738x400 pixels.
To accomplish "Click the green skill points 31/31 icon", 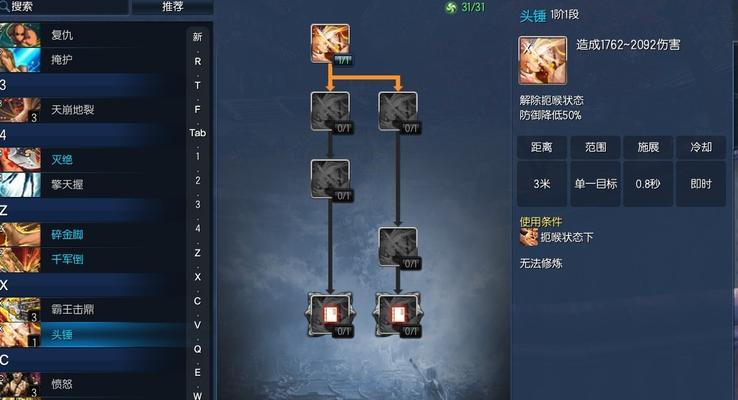I will coord(450,8).
